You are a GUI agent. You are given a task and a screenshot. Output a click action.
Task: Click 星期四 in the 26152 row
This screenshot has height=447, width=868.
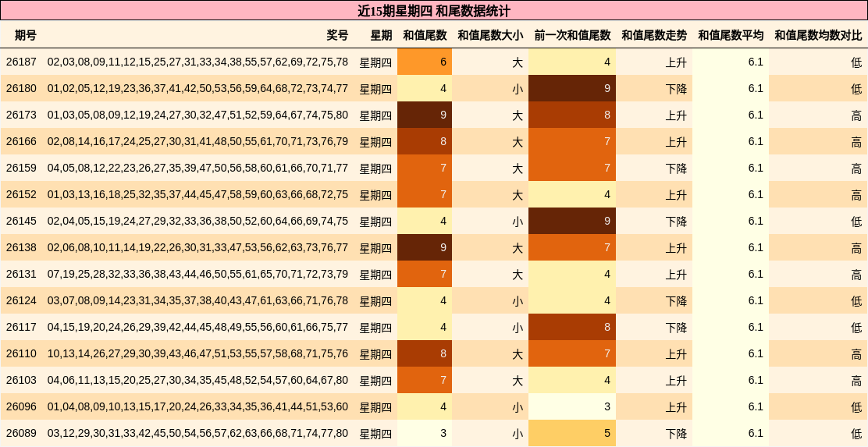376,195
